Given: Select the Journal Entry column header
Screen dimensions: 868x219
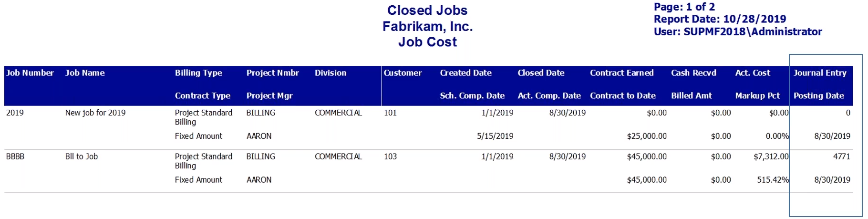Looking at the screenshot, I should tap(820, 73).
